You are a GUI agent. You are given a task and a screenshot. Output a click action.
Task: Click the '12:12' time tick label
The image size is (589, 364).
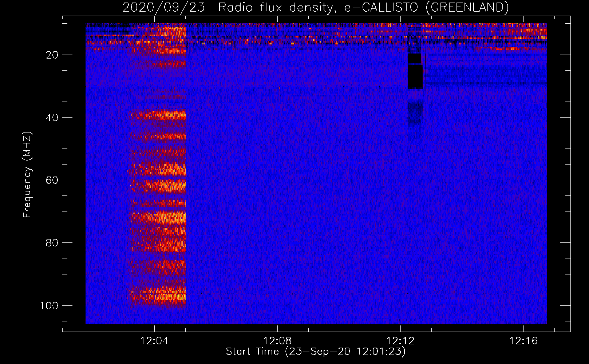(400, 341)
